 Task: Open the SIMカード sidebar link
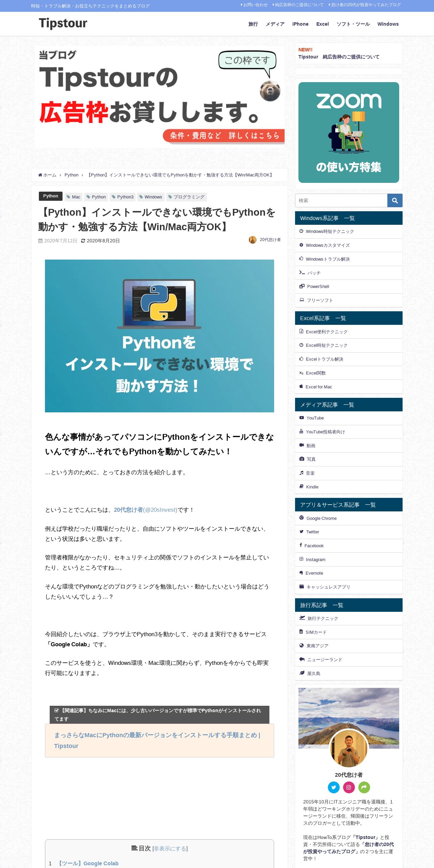(x=349, y=632)
